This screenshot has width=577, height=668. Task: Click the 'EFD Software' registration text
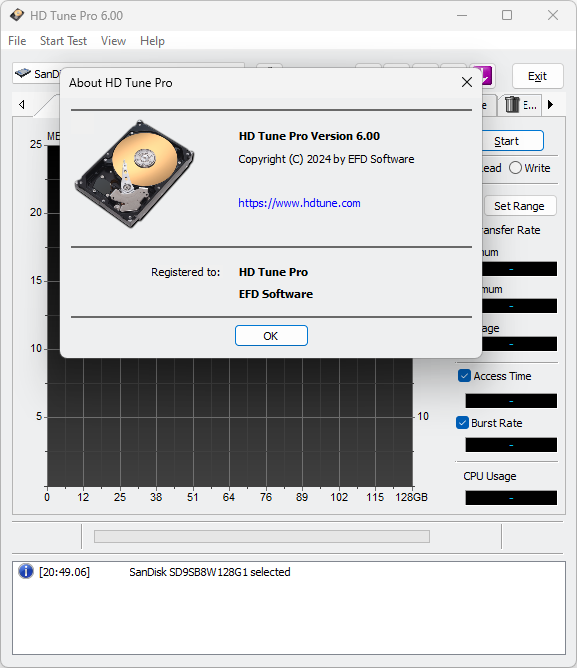point(276,294)
